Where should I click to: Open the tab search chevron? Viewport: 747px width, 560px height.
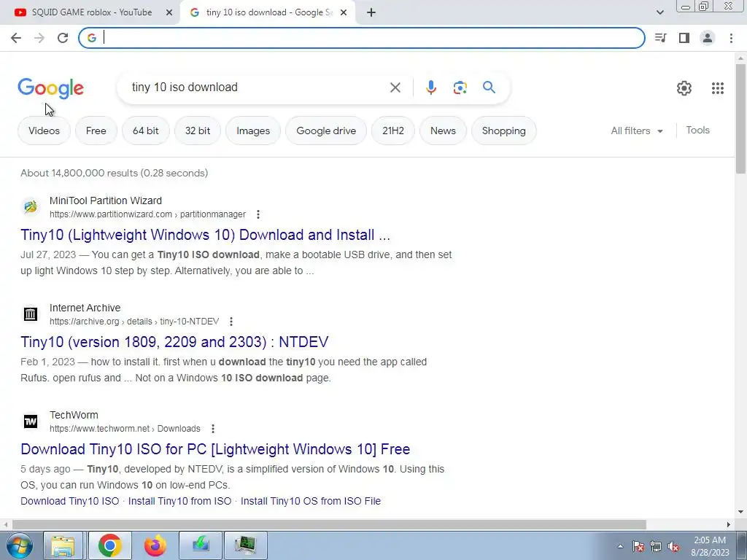(659, 13)
